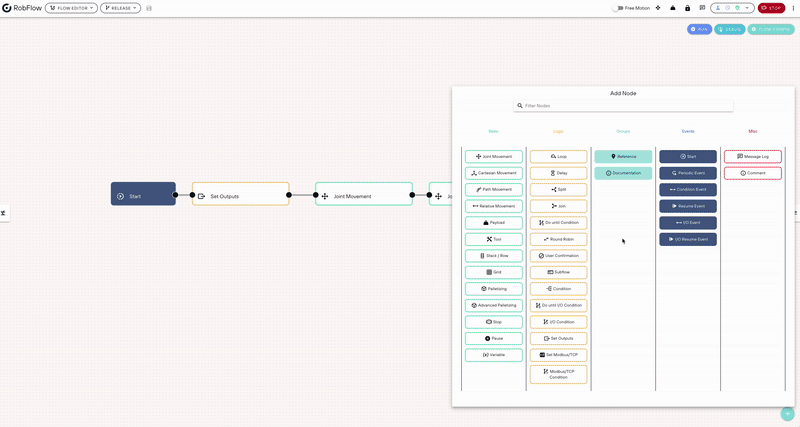Add a Documentation group node

coord(623,173)
